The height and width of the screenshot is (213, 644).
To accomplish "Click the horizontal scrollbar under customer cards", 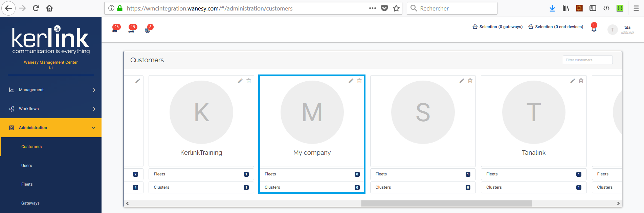I will [446, 203].
